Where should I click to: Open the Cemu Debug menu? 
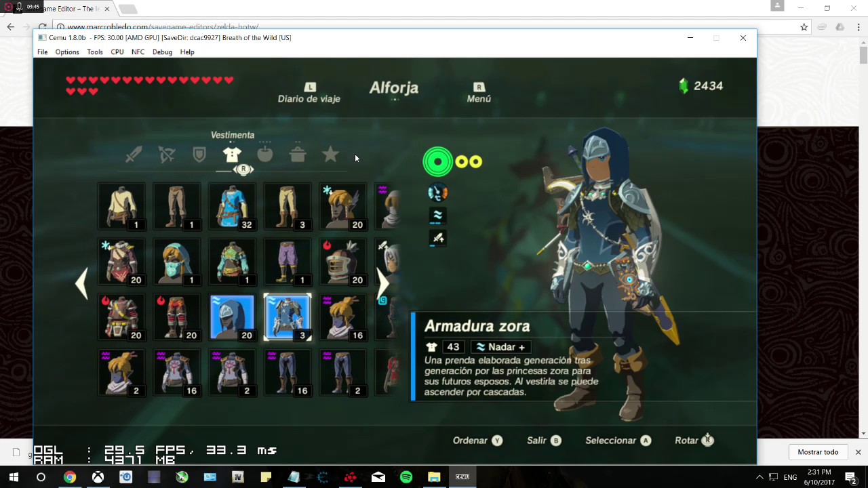click(x=162, y=52)
